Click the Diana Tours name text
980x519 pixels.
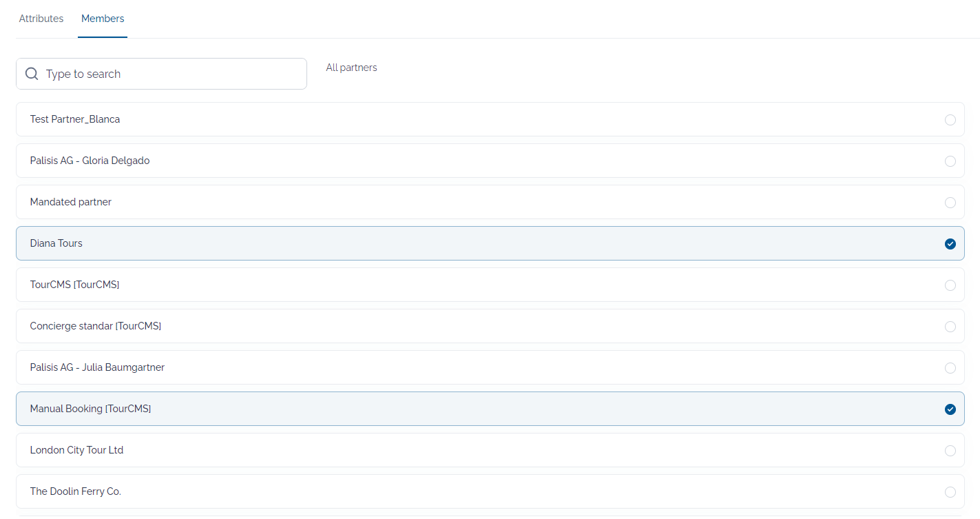(x=56, y=243)
